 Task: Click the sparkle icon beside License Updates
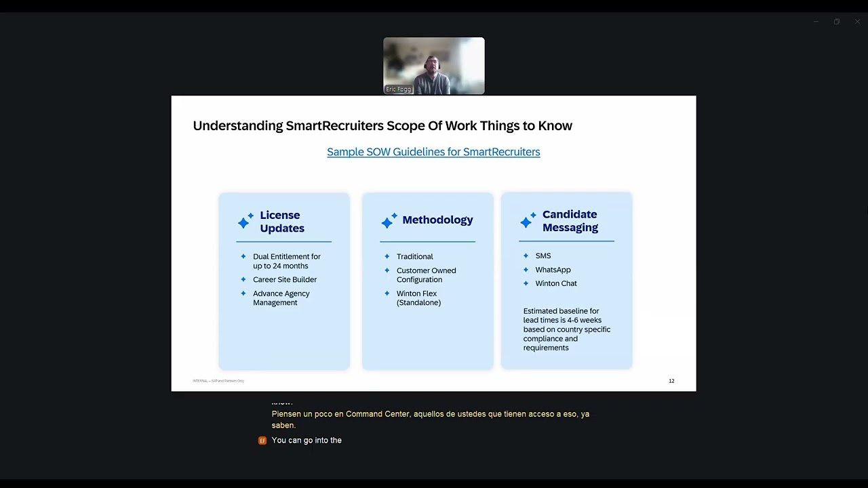[245, 222]
